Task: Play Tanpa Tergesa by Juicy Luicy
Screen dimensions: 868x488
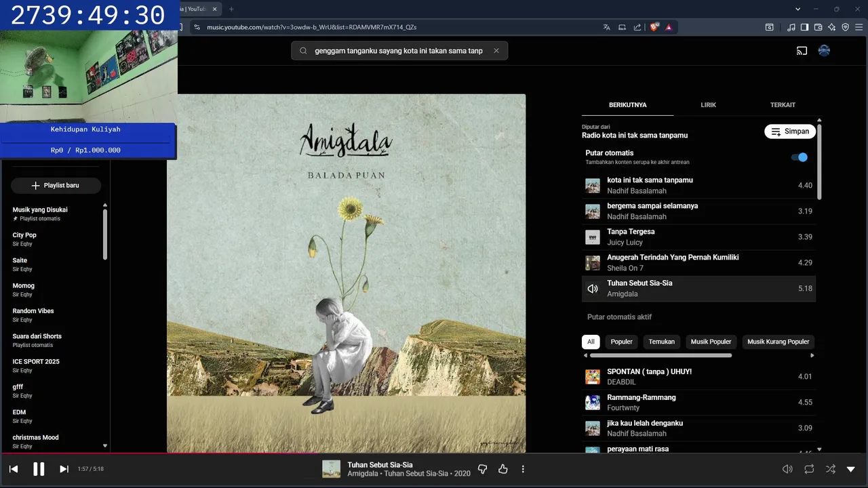Action: [698, 237]
